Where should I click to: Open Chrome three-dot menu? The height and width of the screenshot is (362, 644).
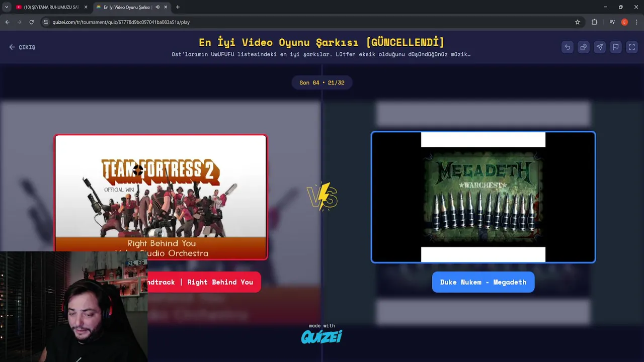click(x=636, y=22)
